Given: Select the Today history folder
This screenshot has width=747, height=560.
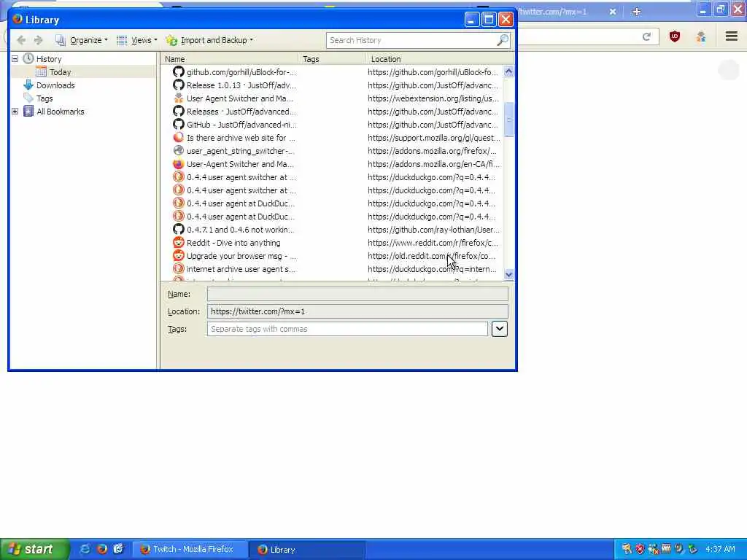Looking at the screenshot, I should (60, 72).
